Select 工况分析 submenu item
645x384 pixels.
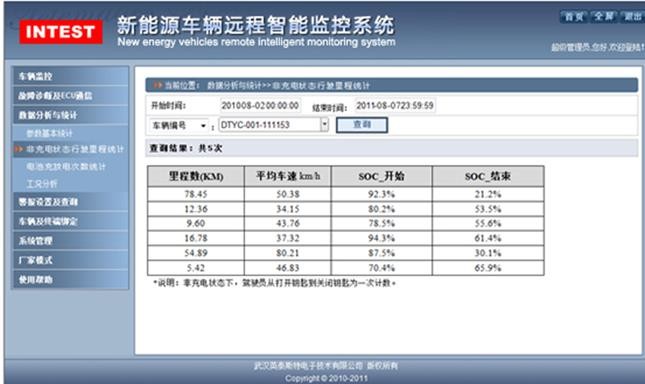click(42, 184)
